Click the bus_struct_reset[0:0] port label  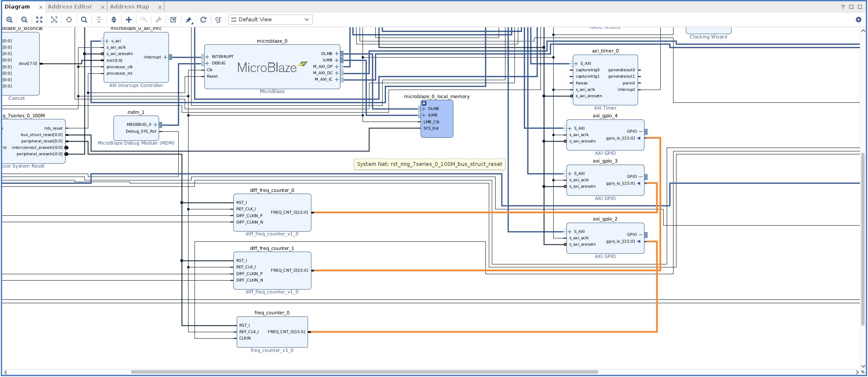point(41,135)
